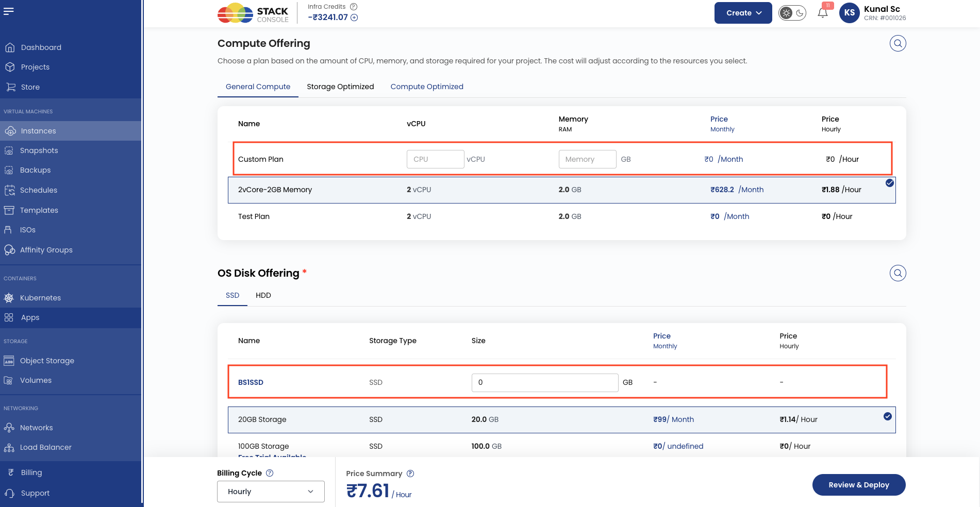Image resolution: width=980 pixels, height=507 pixels.
Task: Open the Create dropdown
Action: coord(743,13)
